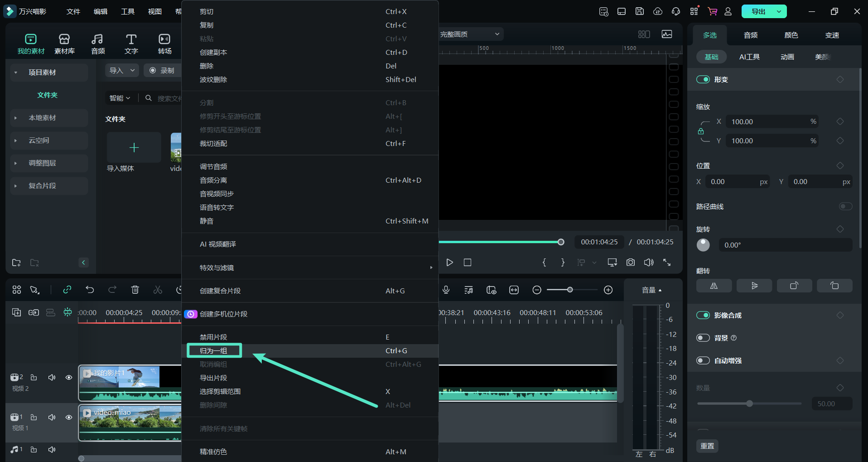Viewport: 868px width, 462px height.
Task: Enable the 背景 background toggle
Action: pyautogui.click(x=703, y=338)
